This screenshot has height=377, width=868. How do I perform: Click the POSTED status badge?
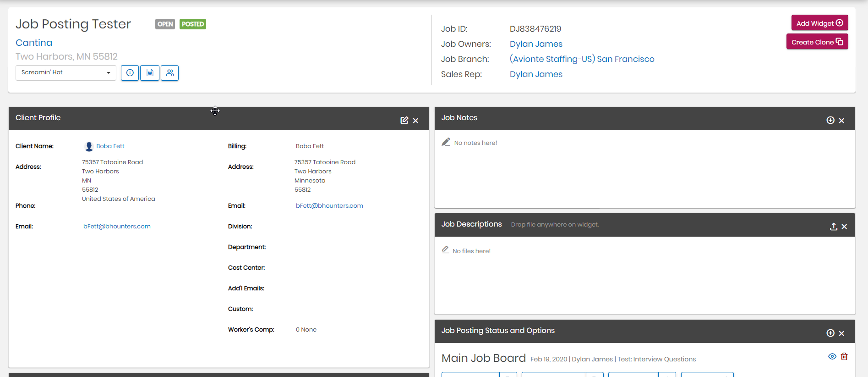click(x=193, y=24)
